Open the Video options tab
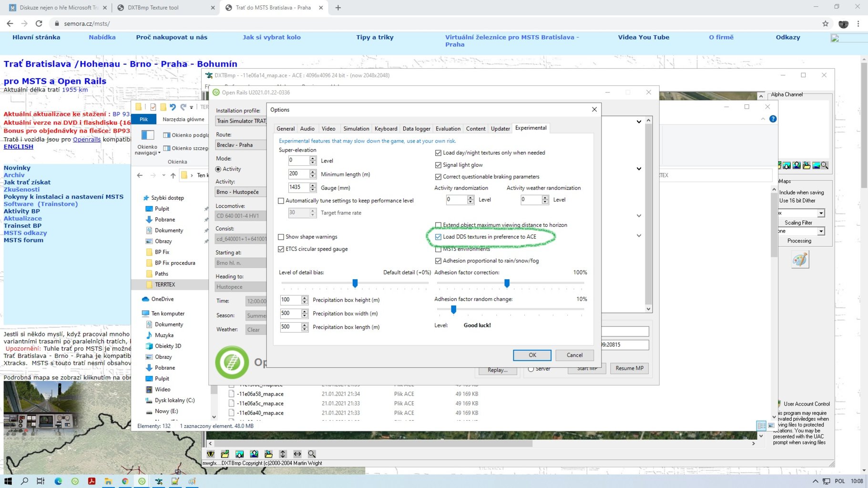Viewport: 868px width, 488px height. point(328,129)
